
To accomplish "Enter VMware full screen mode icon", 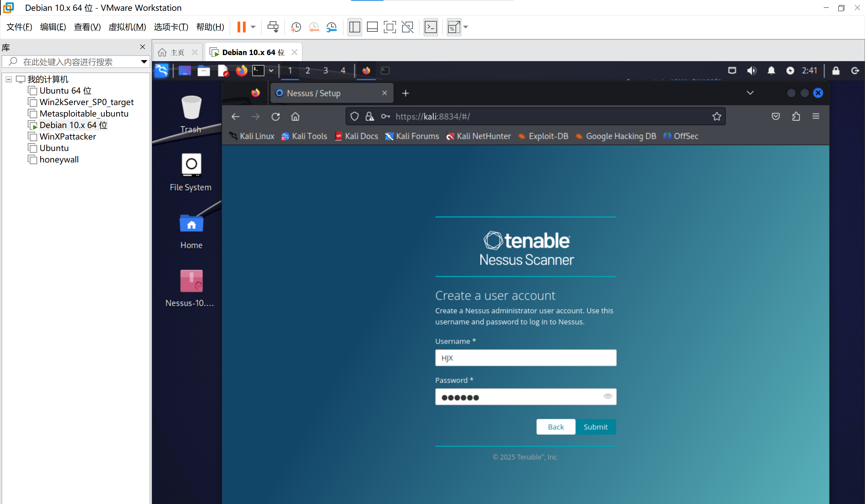I will [x=390, y=27].
